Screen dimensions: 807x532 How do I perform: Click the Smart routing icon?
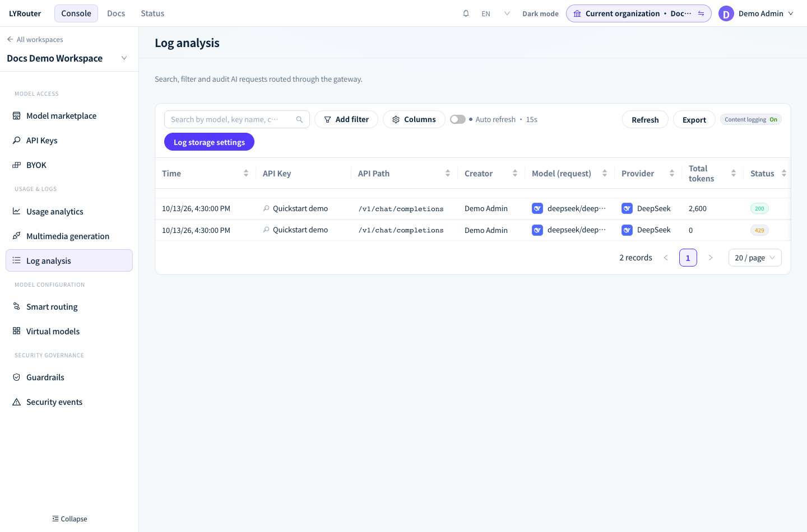click(x=16, y=306)
